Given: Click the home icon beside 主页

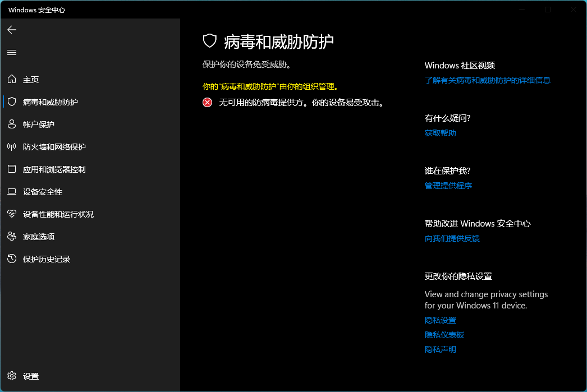Looking at the screenshot, I should 12,79.
